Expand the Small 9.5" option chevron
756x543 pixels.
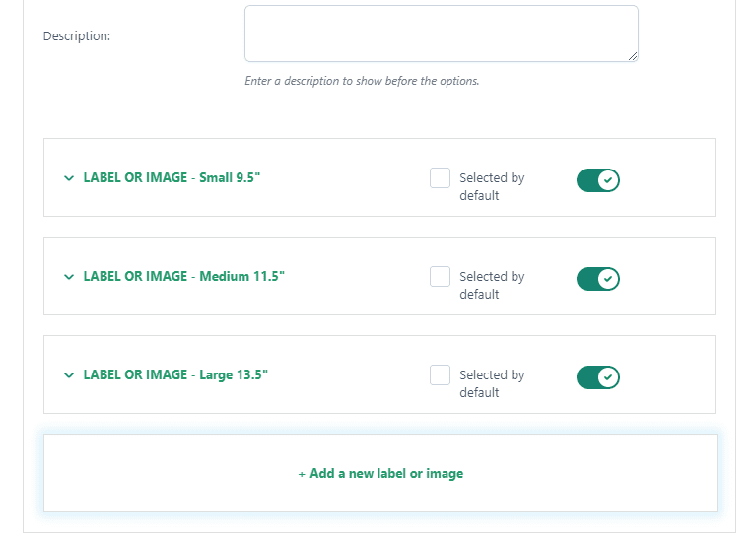pos(69,178)
